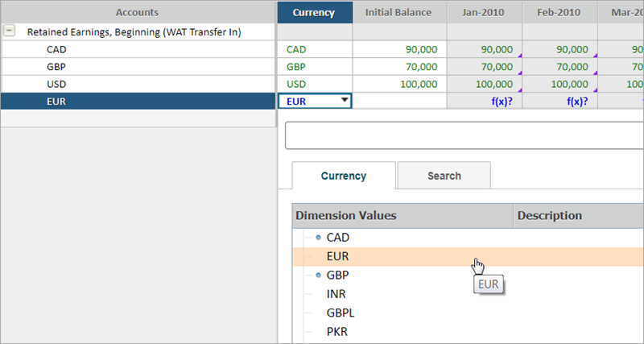Screen dimensions: 644x344
Task: Click CAD initial balance 90,000
Action: point(399,49)
